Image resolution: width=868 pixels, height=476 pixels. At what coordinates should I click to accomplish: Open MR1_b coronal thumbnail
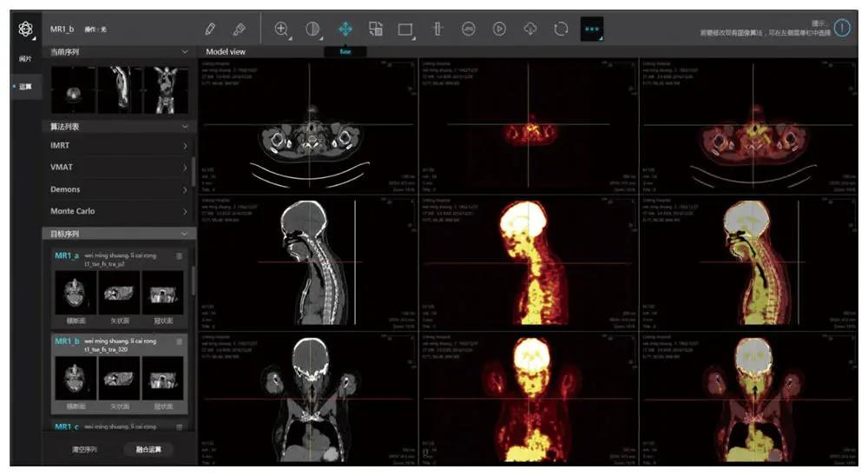click(163, 378)
